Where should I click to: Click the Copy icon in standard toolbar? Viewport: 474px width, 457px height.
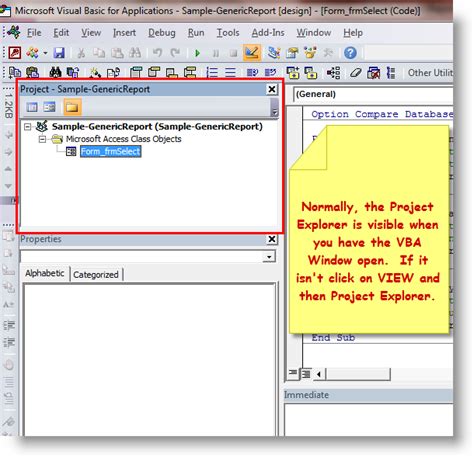pyautogui.click(x=99, y=53)
